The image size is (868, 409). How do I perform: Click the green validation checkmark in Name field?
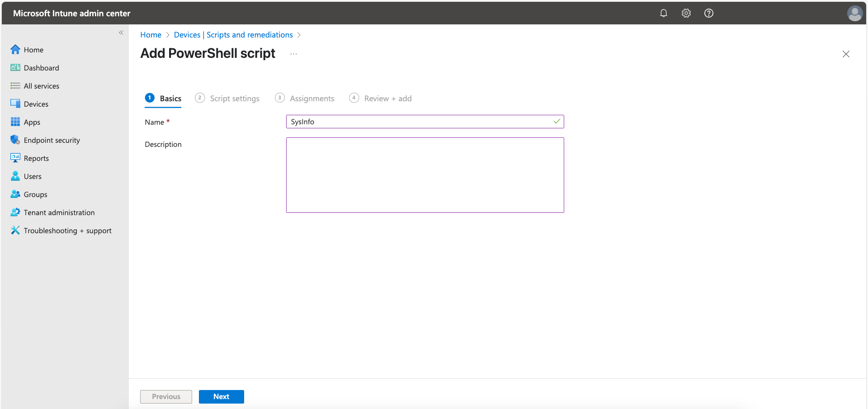557,122
